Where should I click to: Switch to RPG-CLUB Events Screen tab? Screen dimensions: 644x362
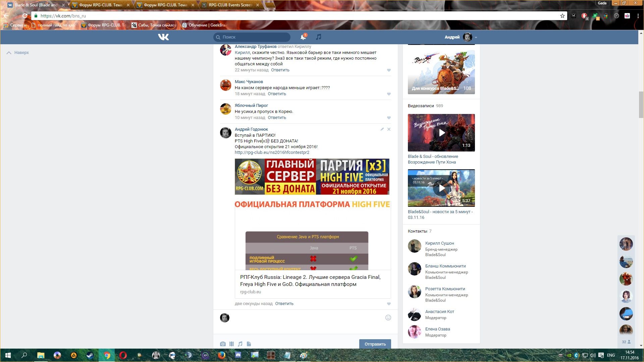(x=230, y=5)
